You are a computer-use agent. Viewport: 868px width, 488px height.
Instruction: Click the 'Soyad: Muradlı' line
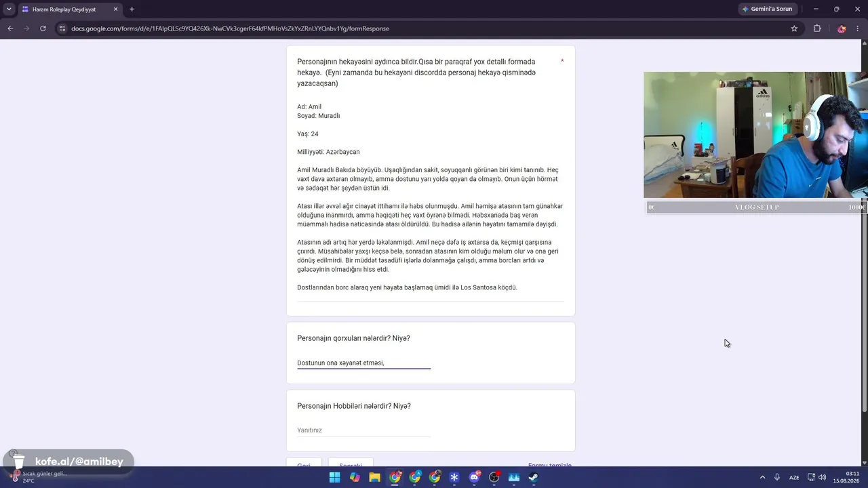[x=319, y=115]
